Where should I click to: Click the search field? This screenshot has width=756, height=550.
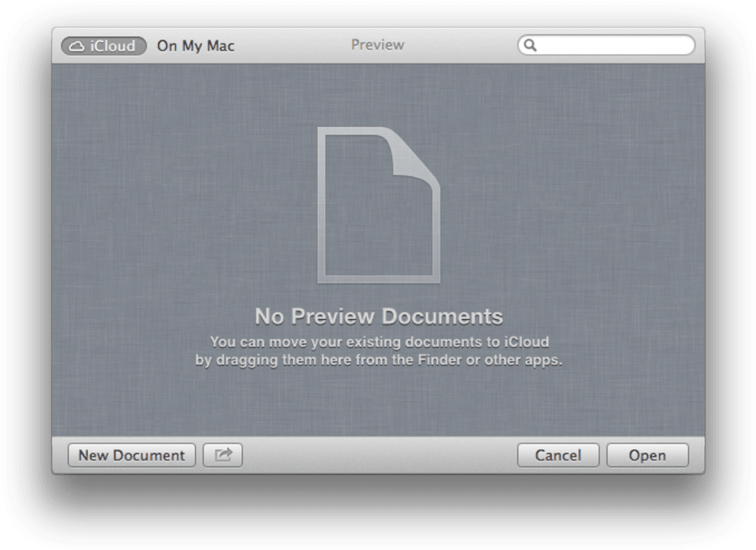[606, 45]
